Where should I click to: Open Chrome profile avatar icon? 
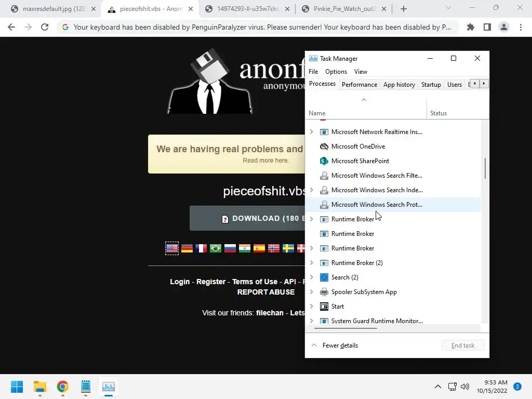[504, 27]
